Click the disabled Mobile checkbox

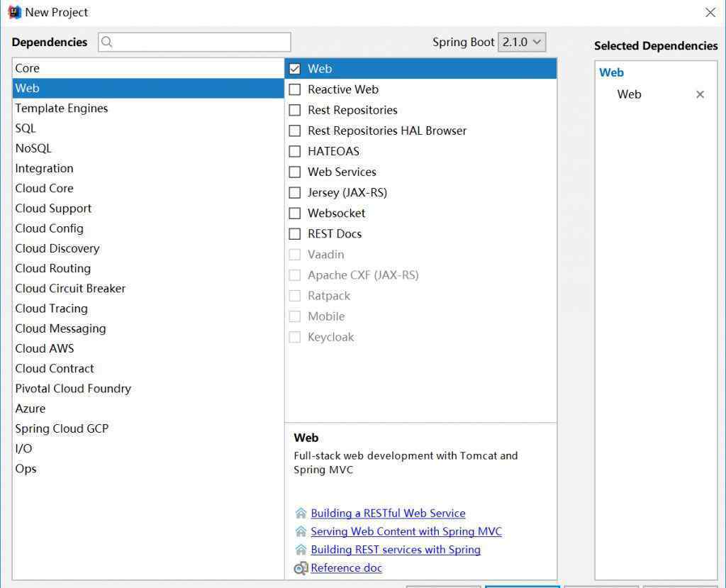[294, 316]
